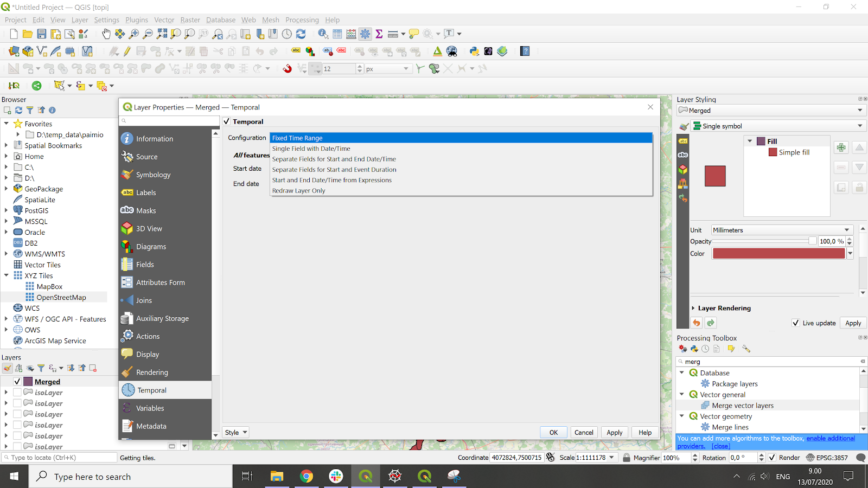Enable visibility of the second isoLayer
The width and height of the screenshot is (868, 488).
[x=17, y=403]
